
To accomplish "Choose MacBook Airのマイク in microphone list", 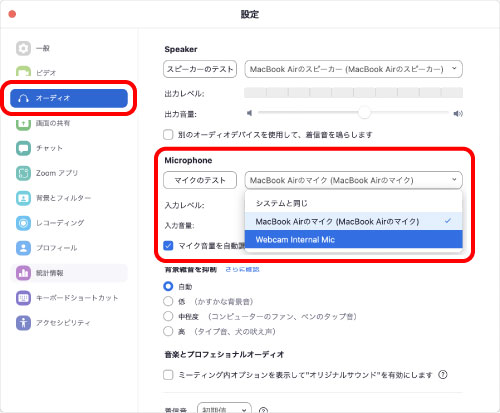I will click(x=353, y=221).
